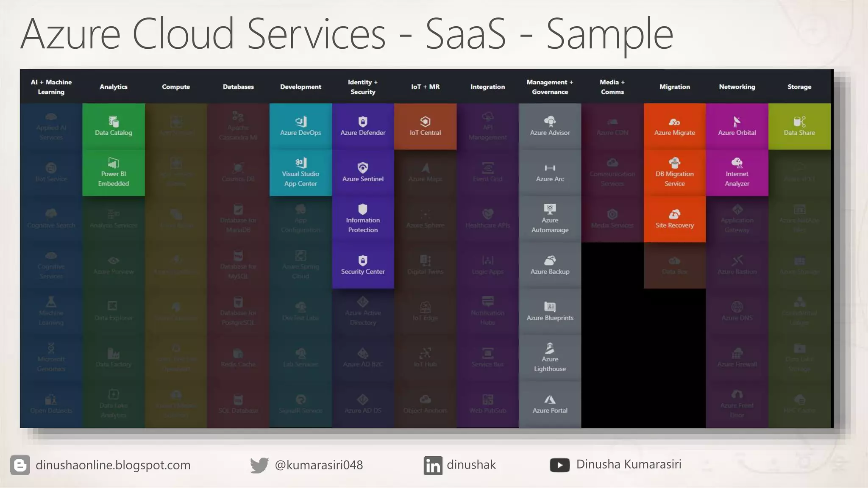Open the dinushak LinkedIn profile text

pos(471,465)
